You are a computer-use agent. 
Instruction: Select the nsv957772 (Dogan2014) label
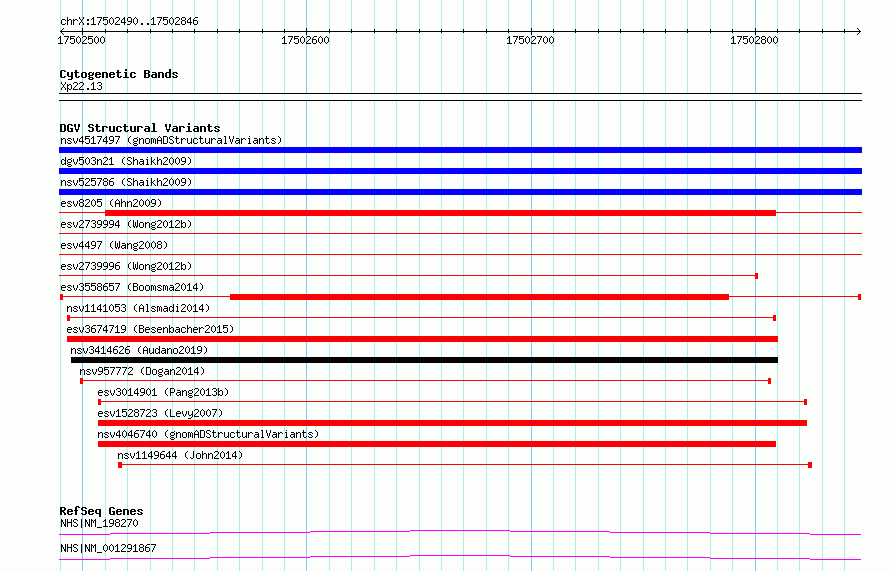(142, 371)
